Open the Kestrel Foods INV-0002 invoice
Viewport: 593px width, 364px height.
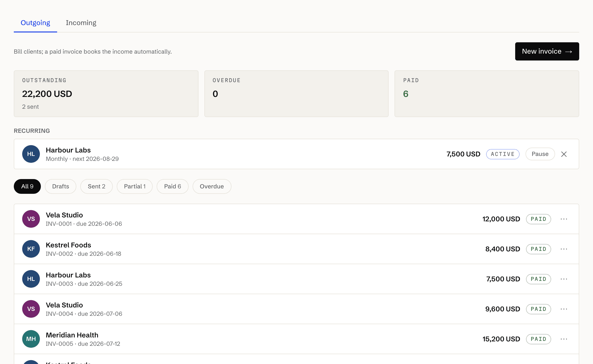coord(296,249)
